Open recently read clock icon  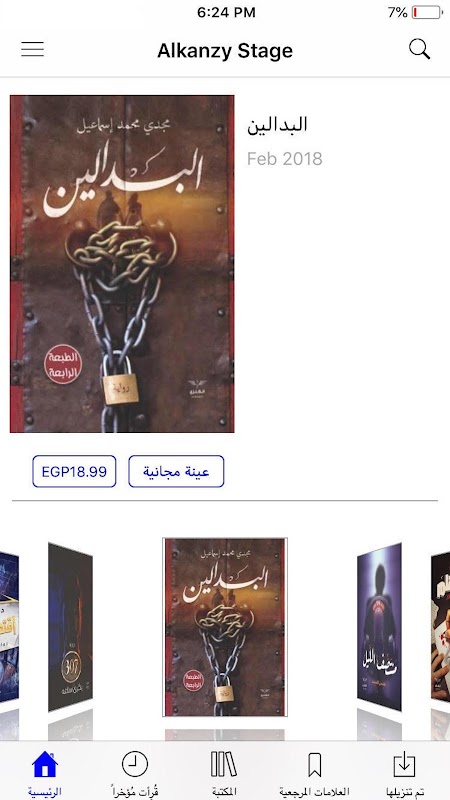(x=135, y=764)
